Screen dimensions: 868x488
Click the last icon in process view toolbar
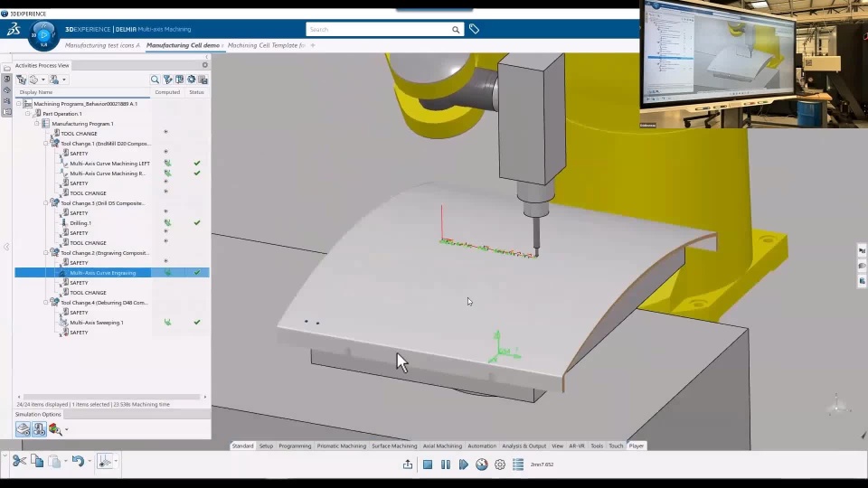click(203, 80)
